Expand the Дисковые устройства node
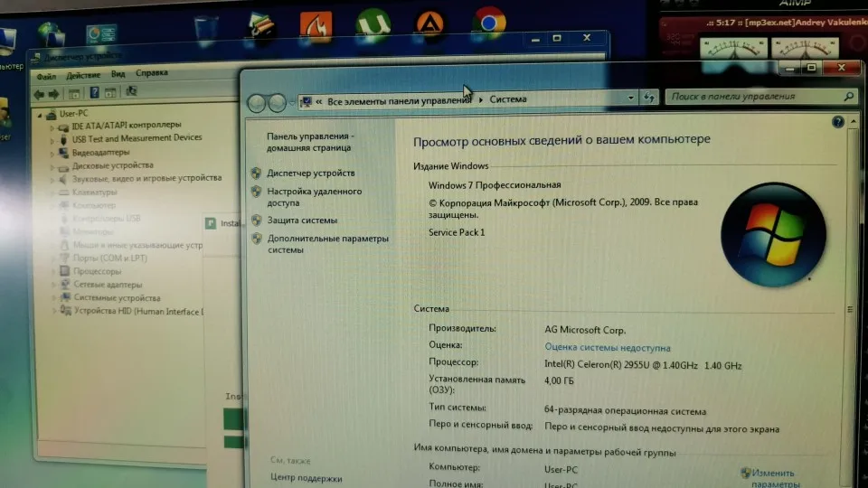 pyautogui.click(x=52, y=166)
